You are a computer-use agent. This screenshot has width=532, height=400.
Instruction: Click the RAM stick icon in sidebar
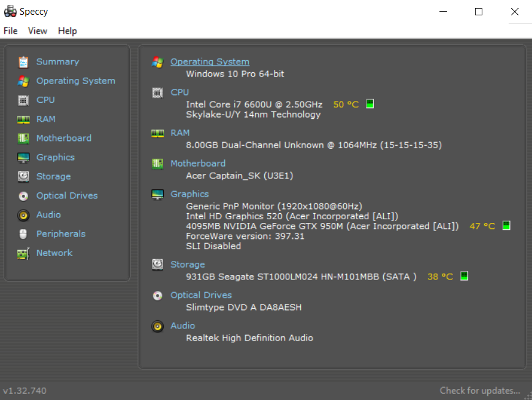23,119
